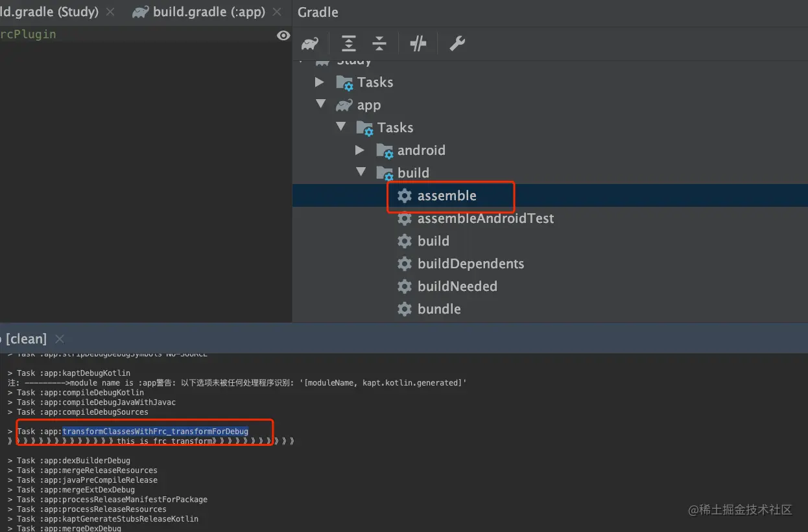Switch to build.gradle (:app) tab
The height and width of the screenshot is (532, 808).
click(x=209, y=12)
